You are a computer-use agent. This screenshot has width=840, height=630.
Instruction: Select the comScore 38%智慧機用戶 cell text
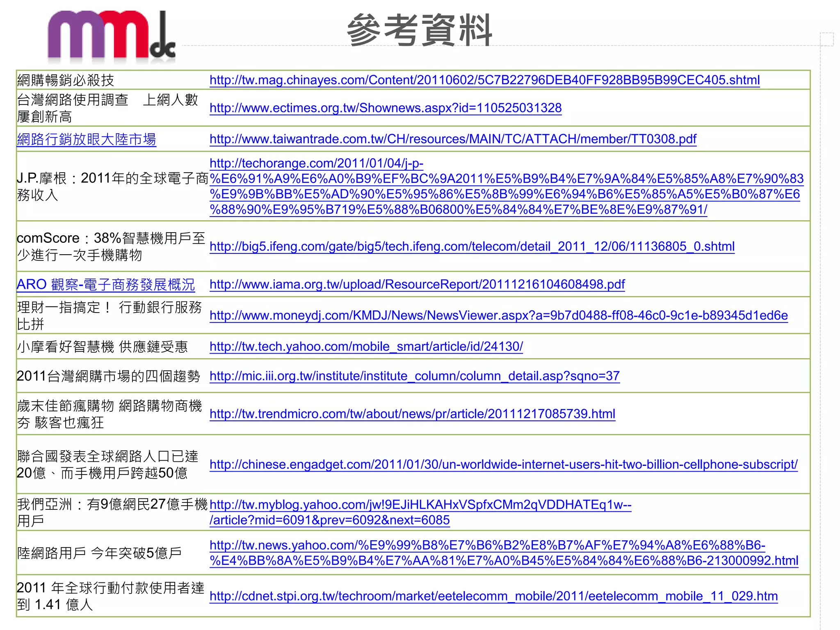111,247
